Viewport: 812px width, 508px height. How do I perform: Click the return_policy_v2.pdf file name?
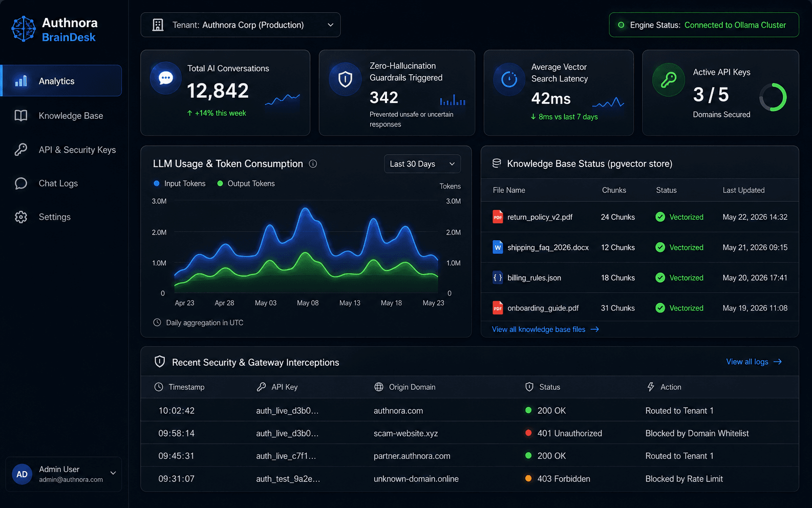(x=540, y=217)
